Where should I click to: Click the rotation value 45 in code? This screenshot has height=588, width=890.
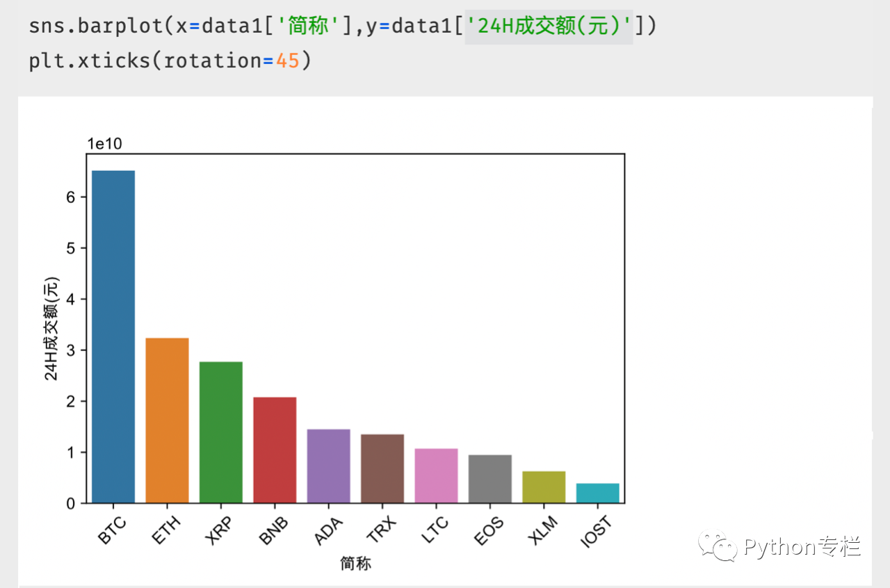click(x=287, y=60)
